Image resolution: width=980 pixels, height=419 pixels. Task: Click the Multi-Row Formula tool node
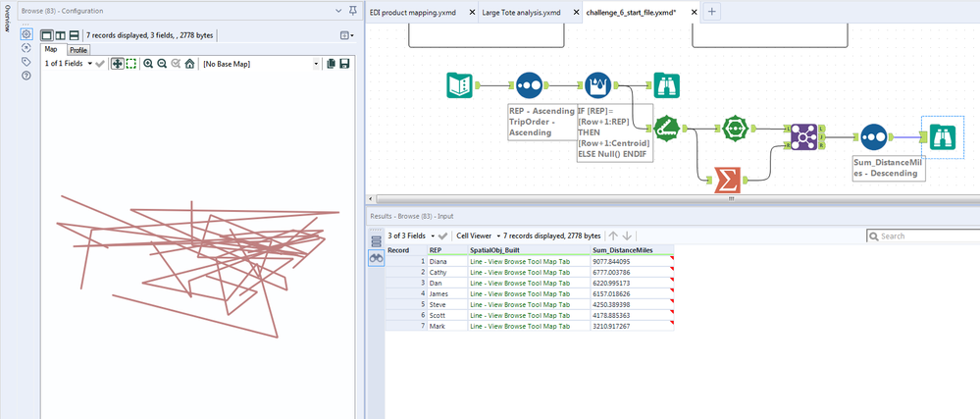597,86
